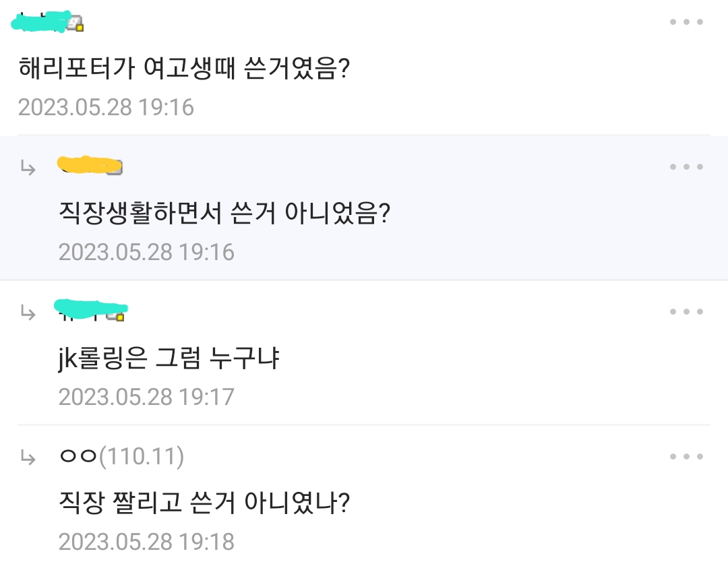This screenshot has width=728, height=564.
Task: Select the reply "직장생활하면서 쓴거 아니었음?"
Action: coord(225,214)
